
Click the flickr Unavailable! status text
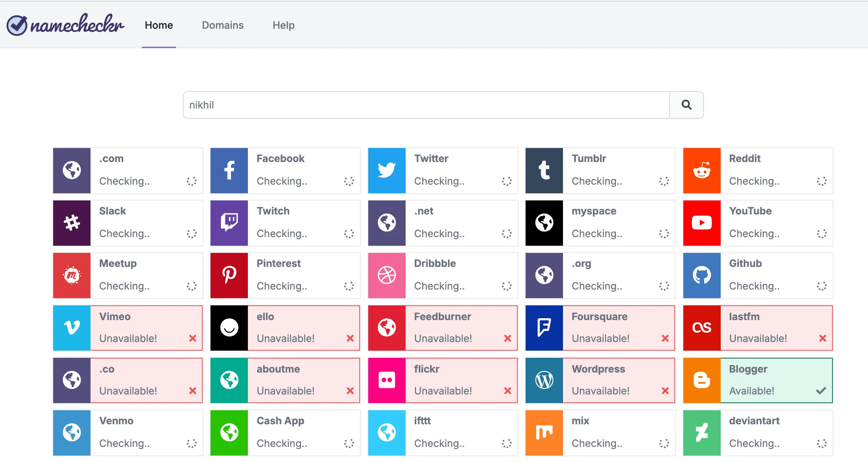pyautogui.click(x=443, y=391)
